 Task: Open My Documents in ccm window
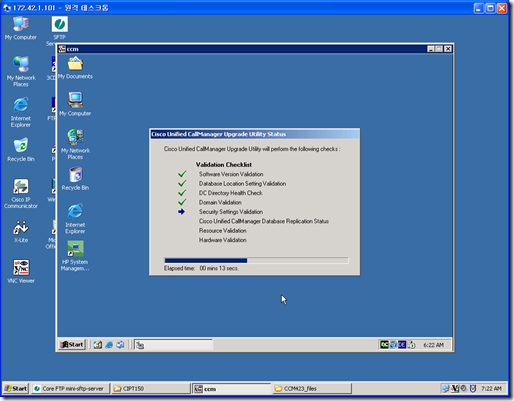click(x=75, y=68)
